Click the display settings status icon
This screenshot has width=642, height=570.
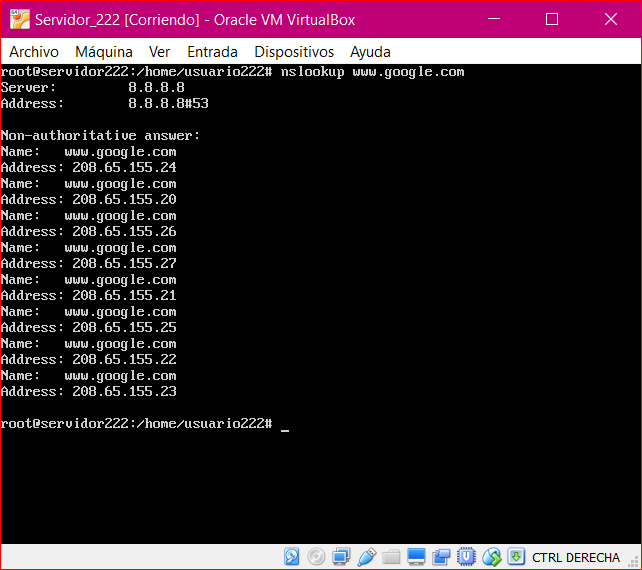pos(416,557)
